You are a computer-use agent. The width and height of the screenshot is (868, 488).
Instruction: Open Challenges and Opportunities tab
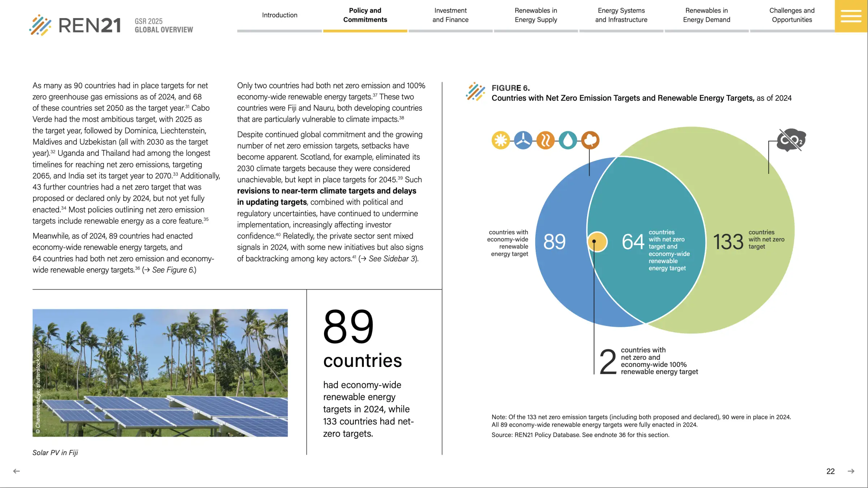pos(792,15)
